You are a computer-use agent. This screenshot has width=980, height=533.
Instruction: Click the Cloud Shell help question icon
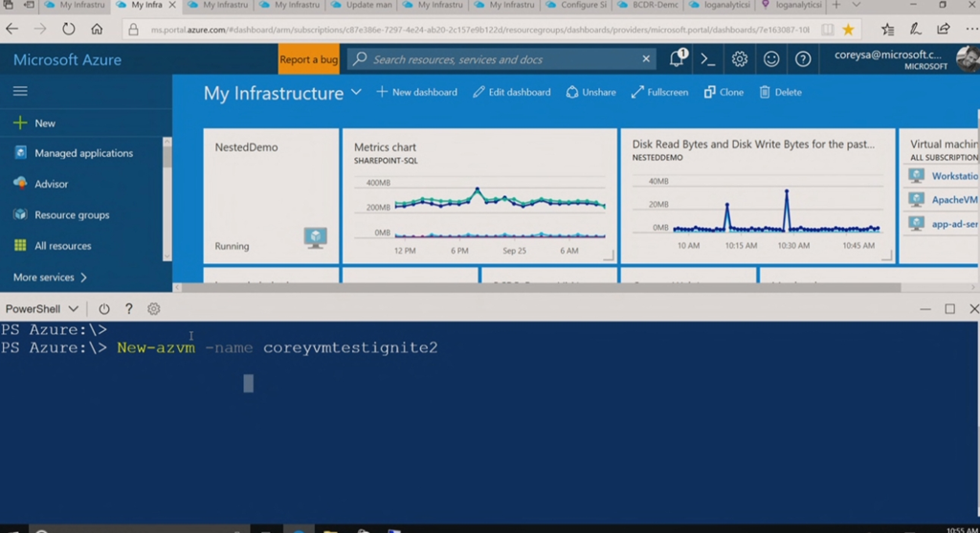point(129,309)
